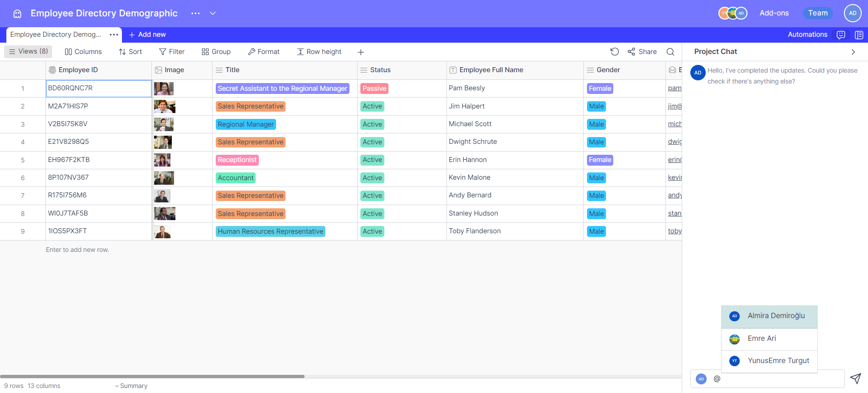This screenshot has width=868, height=393.
Task: Click the horizontal scrollbar at table bottom
Action: (x=152, y=376)
